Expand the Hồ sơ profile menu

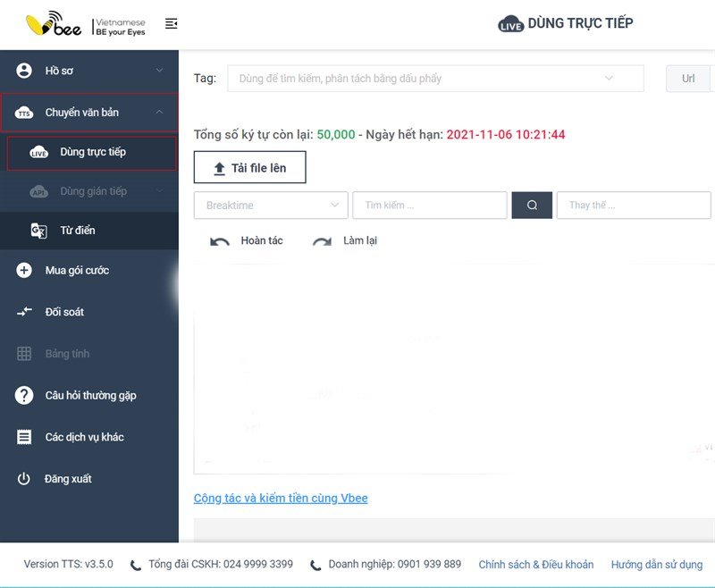pyautogui.click(x=89, y=71)
